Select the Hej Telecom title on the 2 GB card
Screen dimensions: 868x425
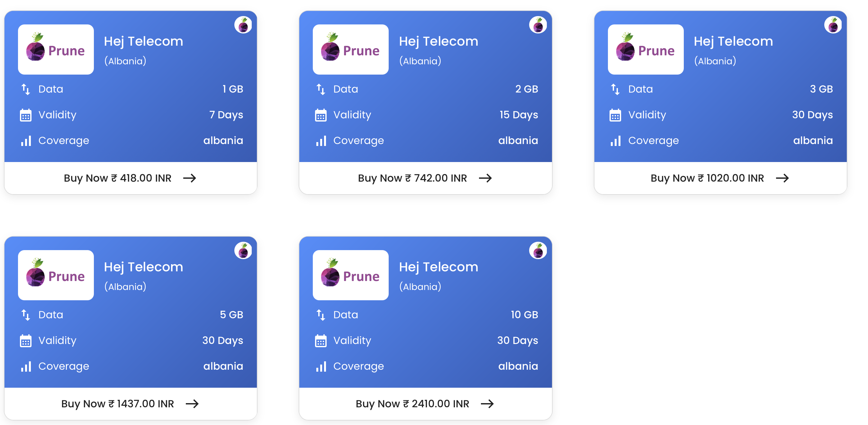click(x=439, y=41)
